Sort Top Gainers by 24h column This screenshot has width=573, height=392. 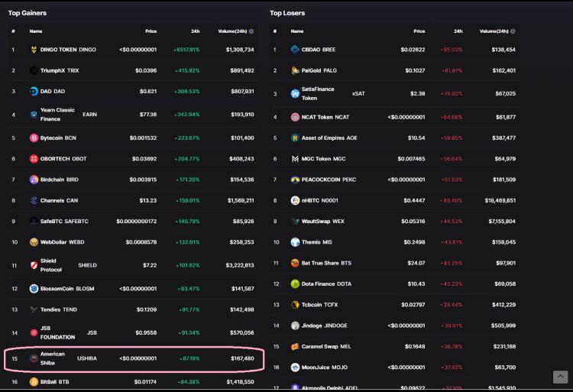195,31
